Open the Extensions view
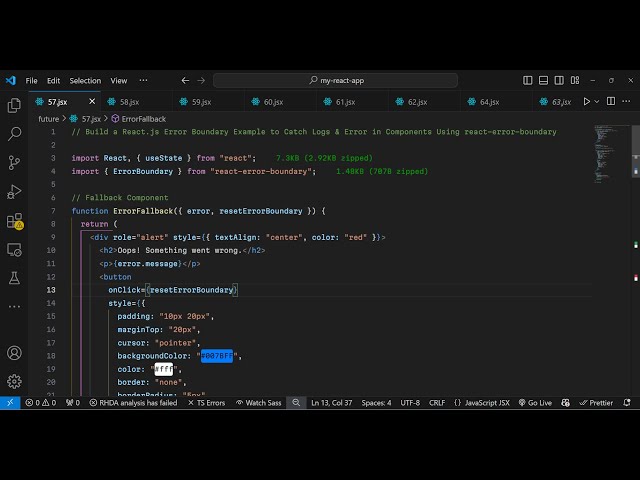Image resolution: width=640 pixels, height=480 pixels. point(14,220)
